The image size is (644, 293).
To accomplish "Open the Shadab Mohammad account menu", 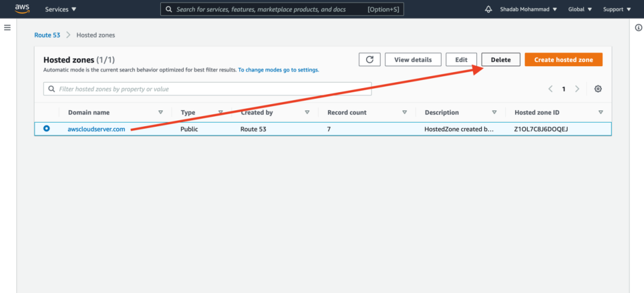I will click(x=527, y=9).
